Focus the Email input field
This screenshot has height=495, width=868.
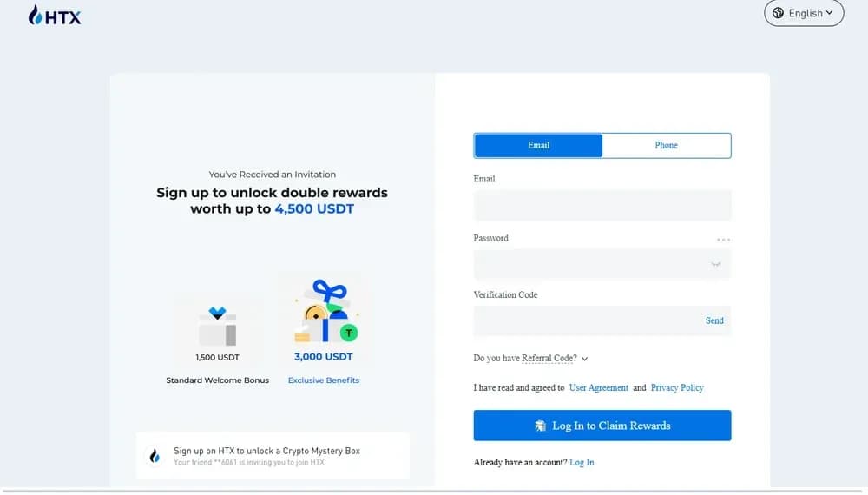click(602, 205)
